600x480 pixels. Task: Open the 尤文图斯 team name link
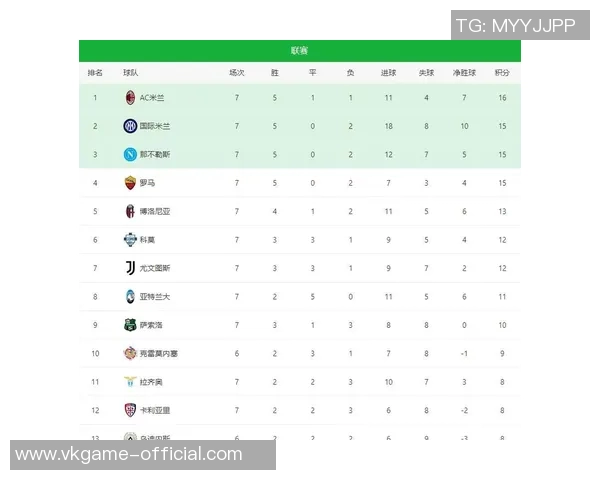tap(154, 268)
